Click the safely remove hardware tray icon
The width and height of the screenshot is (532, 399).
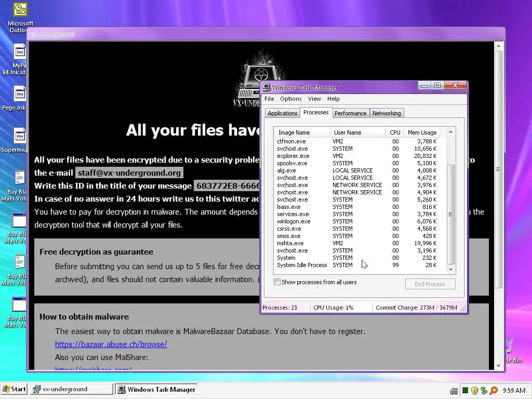pos(484,391)
